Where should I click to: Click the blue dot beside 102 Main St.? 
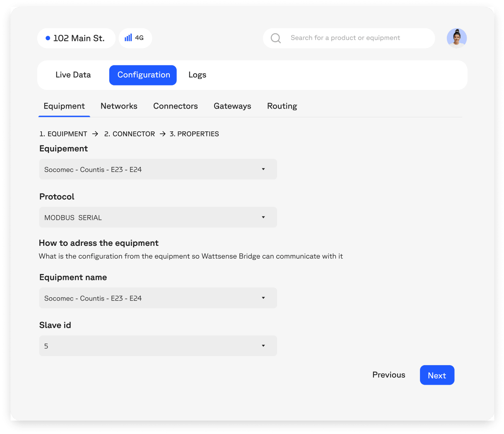click(48, 38)
